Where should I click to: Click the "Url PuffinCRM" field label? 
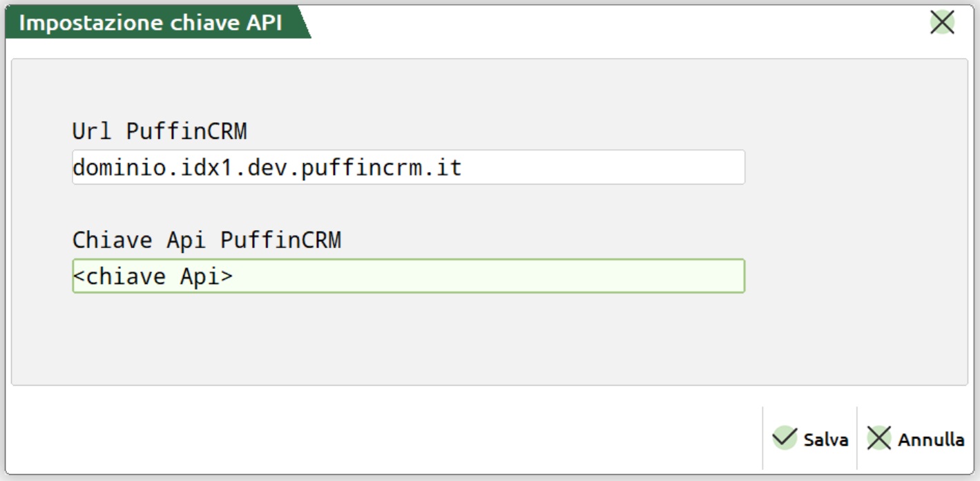coord(159,131)
